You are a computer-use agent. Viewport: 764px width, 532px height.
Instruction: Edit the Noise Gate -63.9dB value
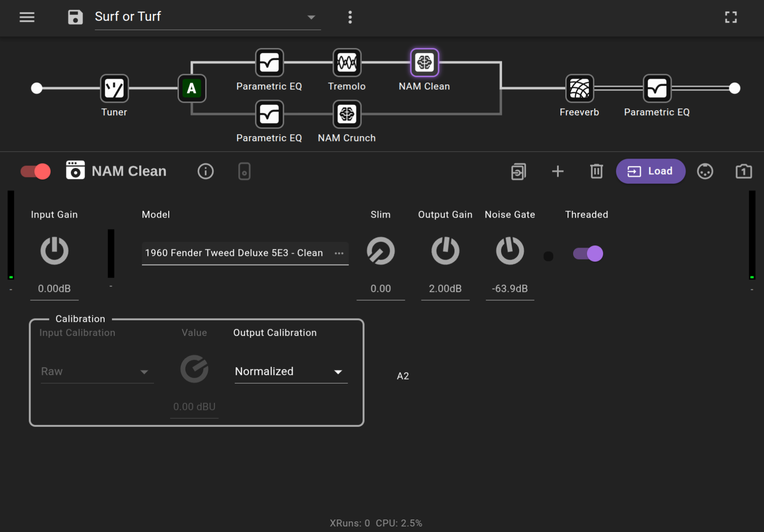510,289
